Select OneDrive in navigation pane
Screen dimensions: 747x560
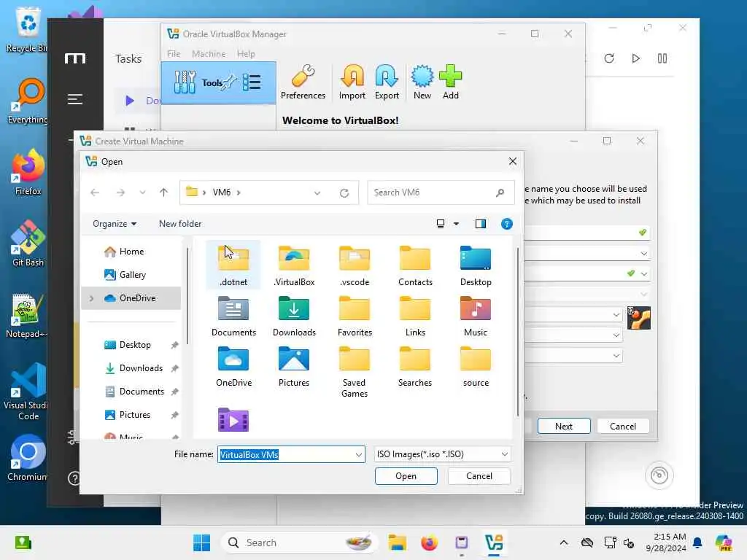[131, 298]
